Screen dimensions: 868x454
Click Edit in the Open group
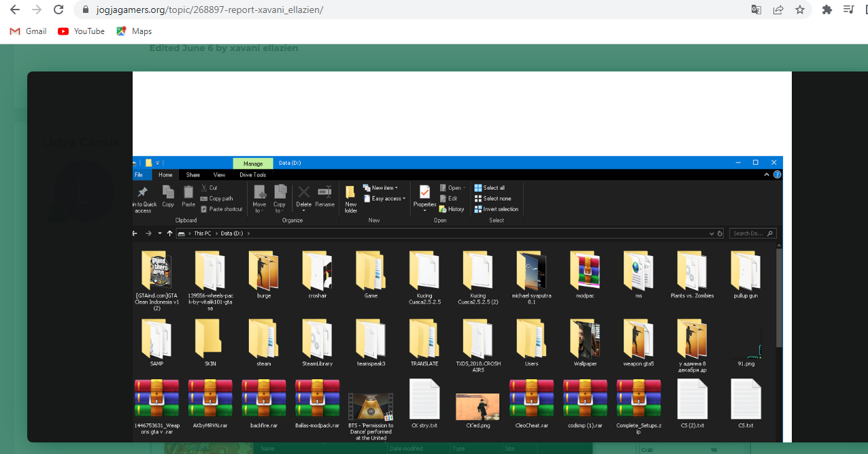pyautogui.click(x=449, y=199)
